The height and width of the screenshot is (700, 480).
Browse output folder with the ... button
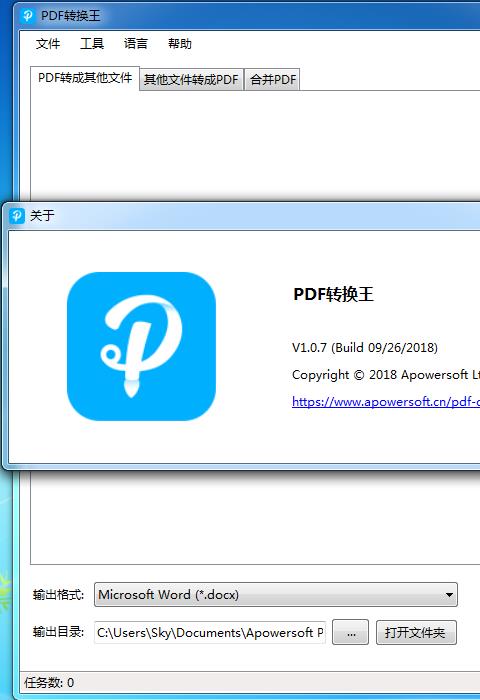[351, 632]
